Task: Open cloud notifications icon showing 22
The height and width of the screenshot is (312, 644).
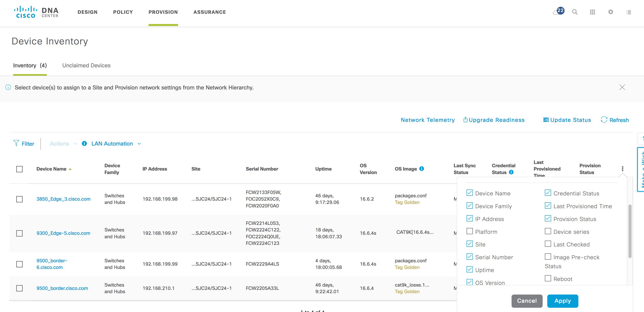Action: point(559,11)
